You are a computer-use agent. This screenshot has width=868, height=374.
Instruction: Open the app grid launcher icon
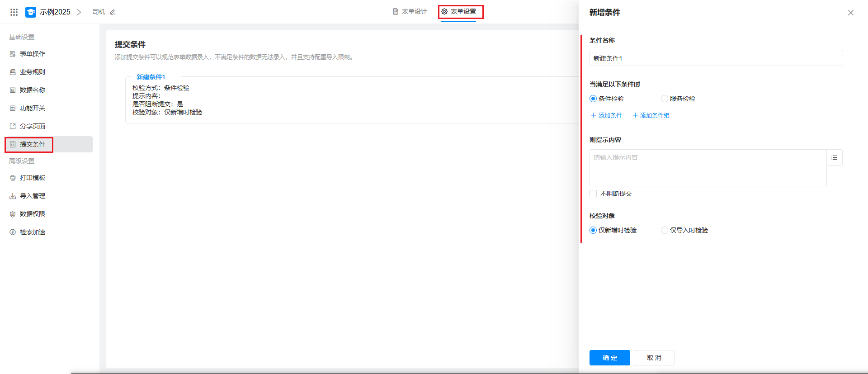click(14, 12)
